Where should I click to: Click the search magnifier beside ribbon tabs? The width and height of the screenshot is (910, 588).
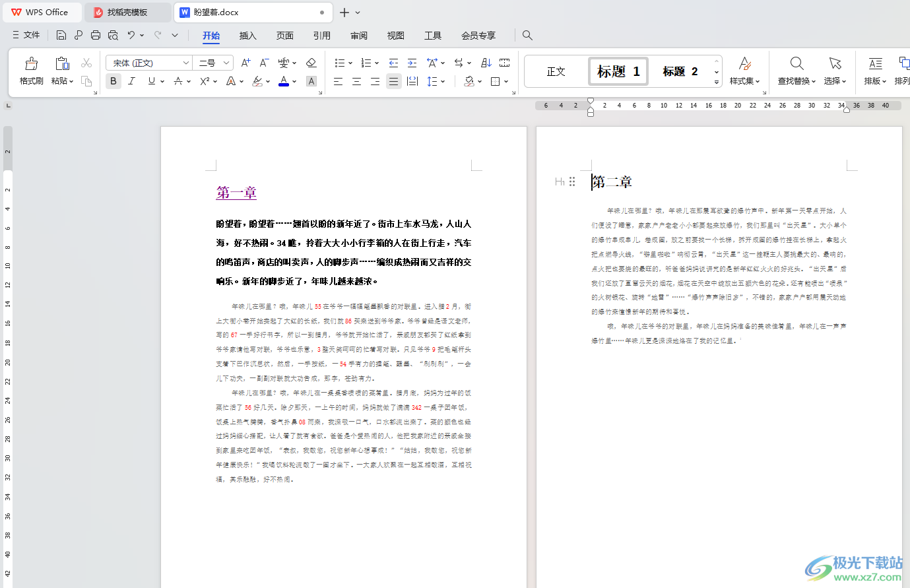(527, 35)
